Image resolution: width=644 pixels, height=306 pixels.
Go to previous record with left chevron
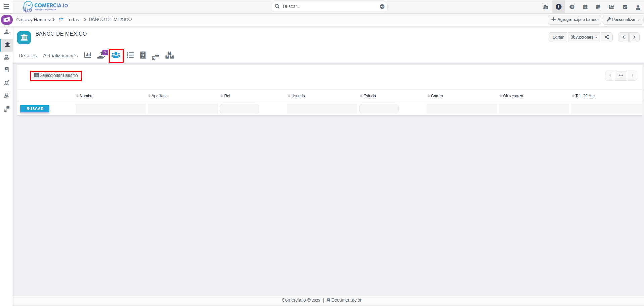(x=624, y=37)
